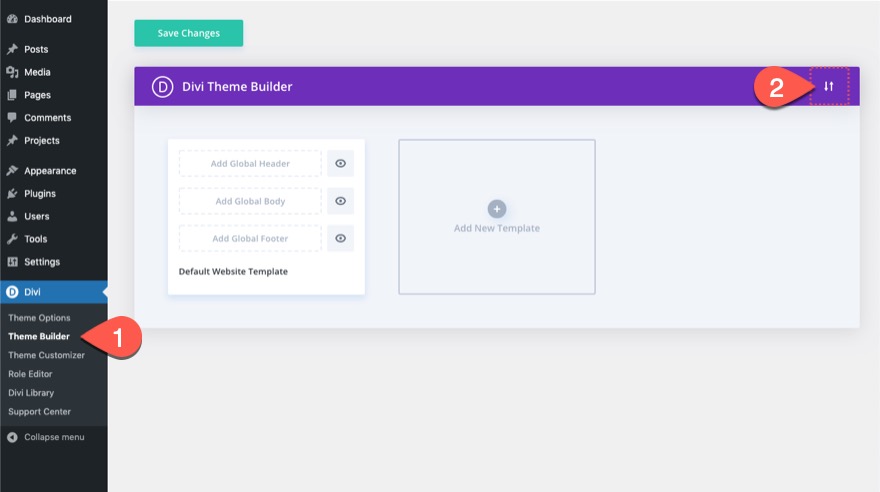Screen dimensions: 880x492
Task: Toggle visibility eye for Global Footer
Action: (340, 238)
